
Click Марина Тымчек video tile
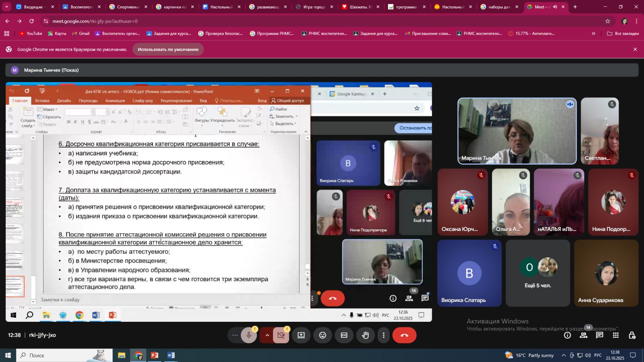517,131
